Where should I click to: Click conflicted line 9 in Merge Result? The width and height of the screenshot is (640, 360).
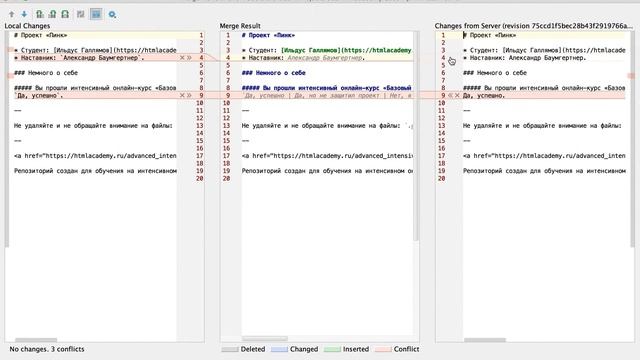point(327,96)
